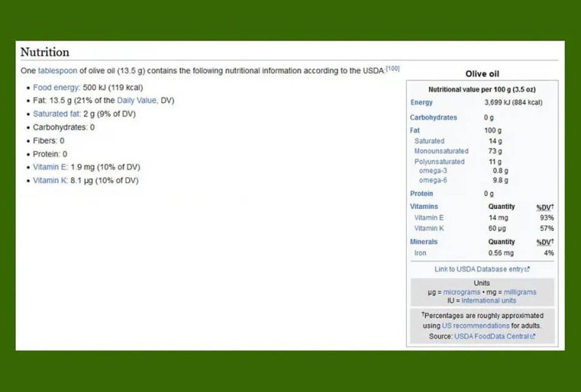The image size is (581, 392).
Task: Click the micrograms link in Units box
Action: click(461, 292)
